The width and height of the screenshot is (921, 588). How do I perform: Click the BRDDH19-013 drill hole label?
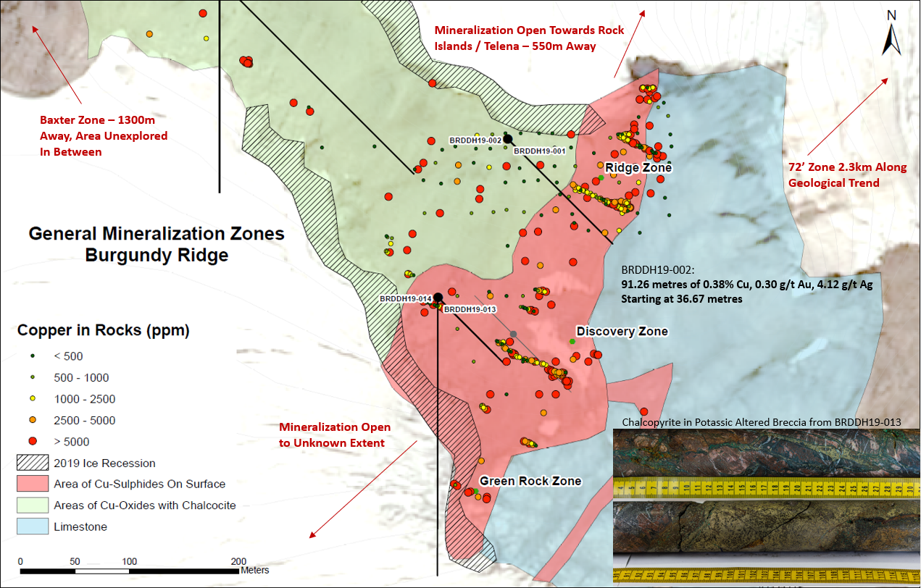(469, 309)
